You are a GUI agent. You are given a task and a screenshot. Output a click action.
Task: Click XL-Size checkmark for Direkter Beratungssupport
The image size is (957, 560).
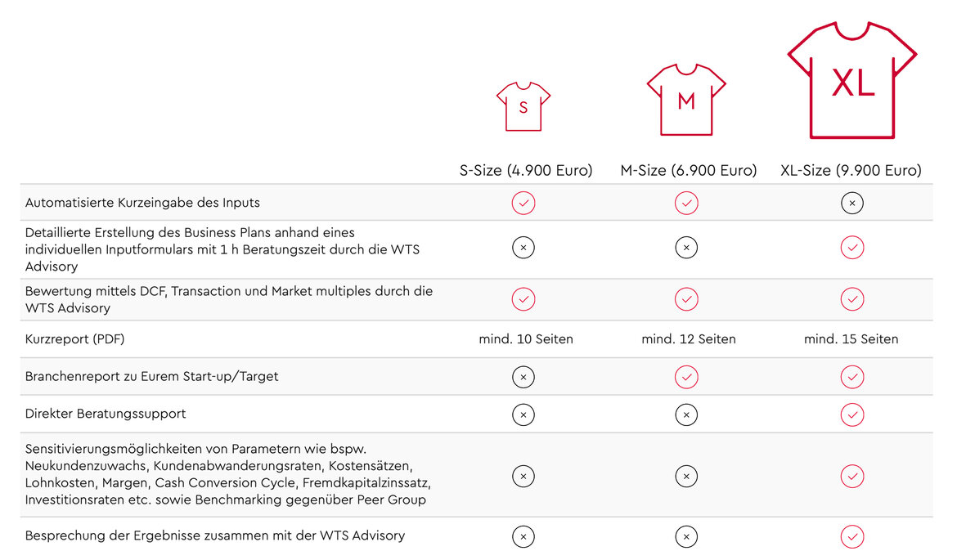pos(851,414)
